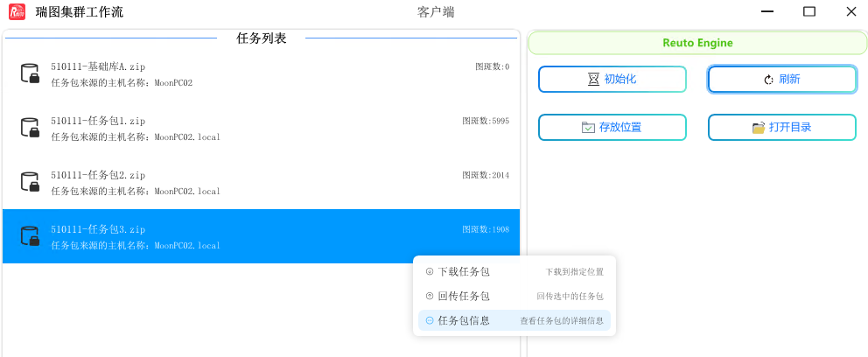Screen dimensions: 868x357
Task: Click the yellow folder icon in 打开目录
Action: 759,128
